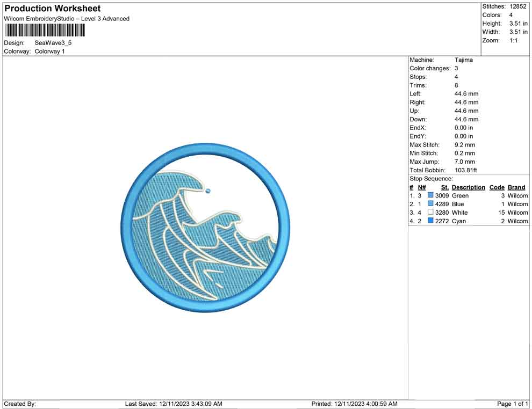
Task: Click the small blue dot above the wave
Action: [208, 191]
